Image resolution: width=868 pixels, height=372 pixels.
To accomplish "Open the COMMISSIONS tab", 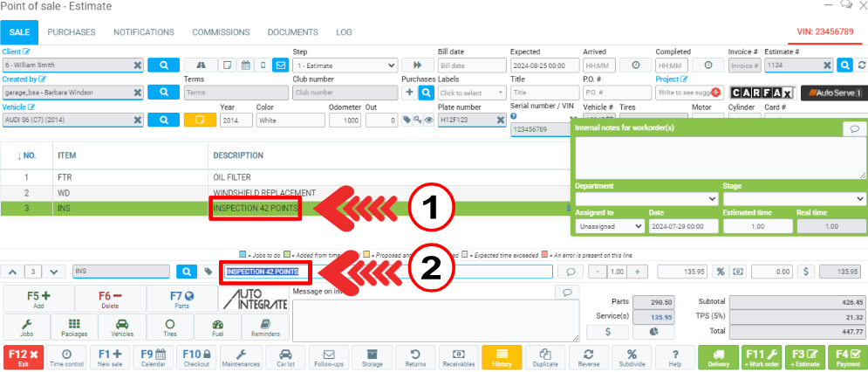I will click(221, 32).
